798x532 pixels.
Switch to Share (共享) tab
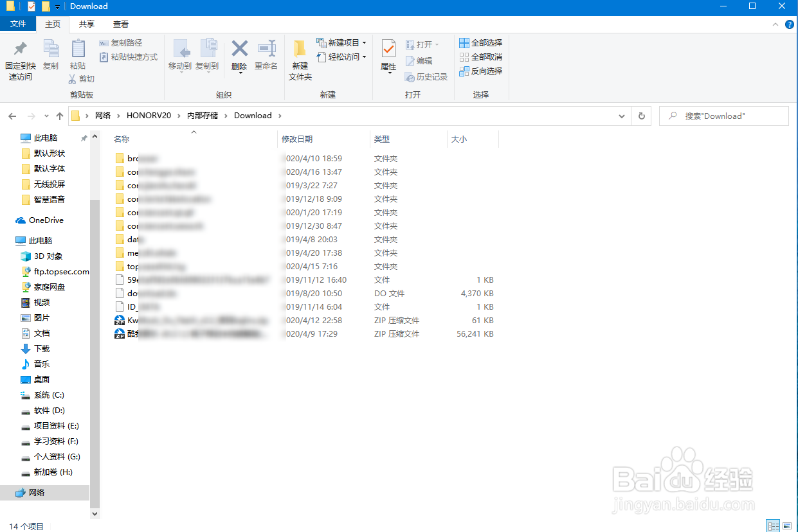(x=87, y=24)
